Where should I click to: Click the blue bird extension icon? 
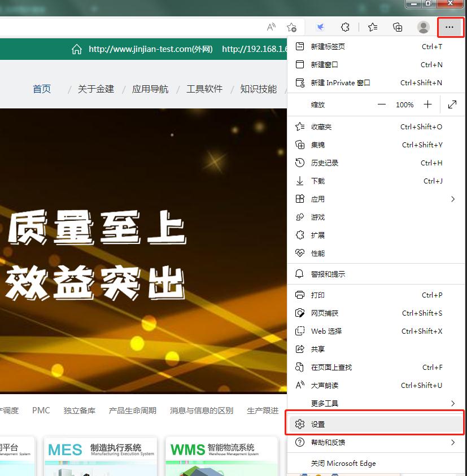(x=320, y=27)
